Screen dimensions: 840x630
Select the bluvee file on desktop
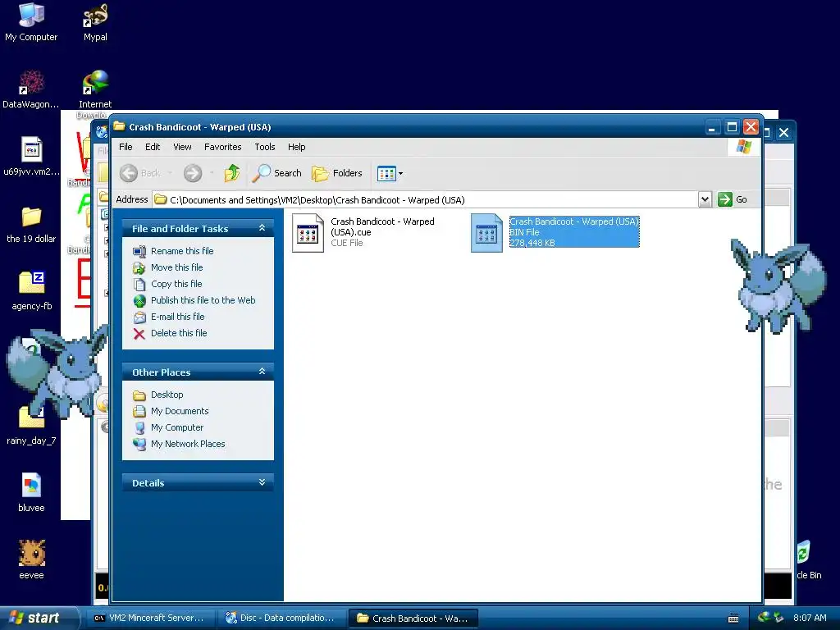31,492
